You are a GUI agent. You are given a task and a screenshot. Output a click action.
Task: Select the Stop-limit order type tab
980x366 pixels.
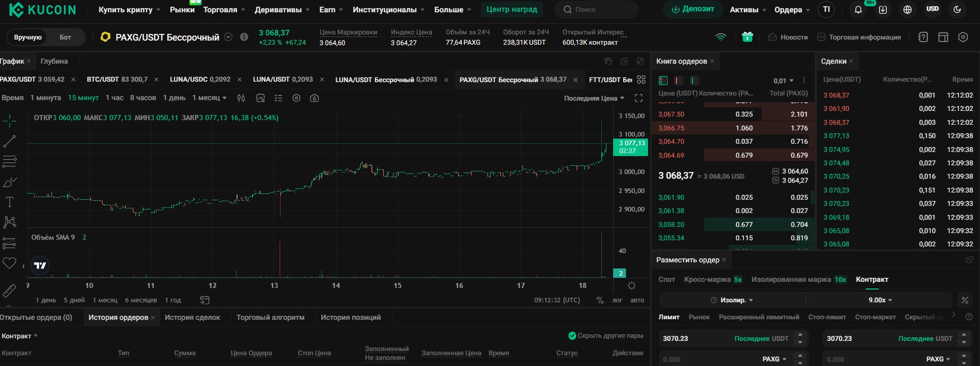pos(827,317)
